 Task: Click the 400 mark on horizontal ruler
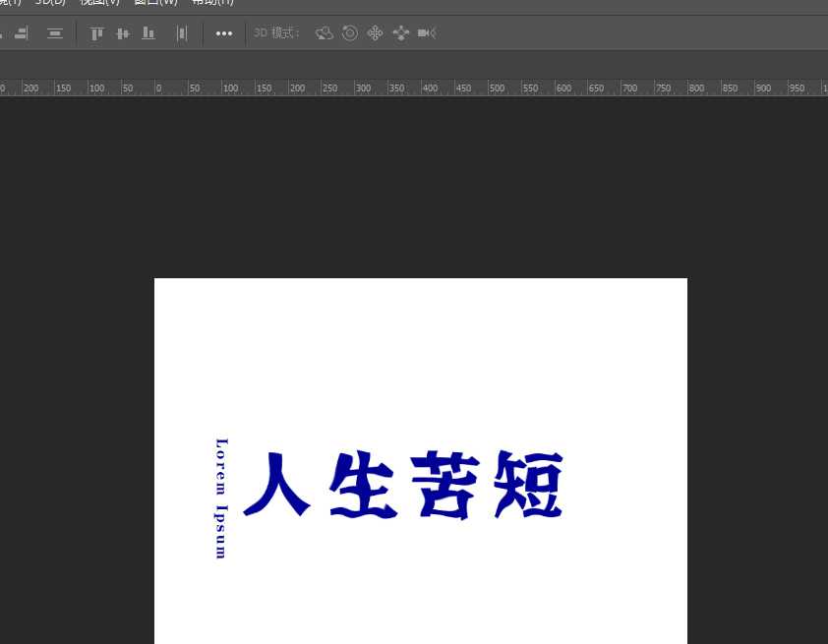tap(430, 88)
